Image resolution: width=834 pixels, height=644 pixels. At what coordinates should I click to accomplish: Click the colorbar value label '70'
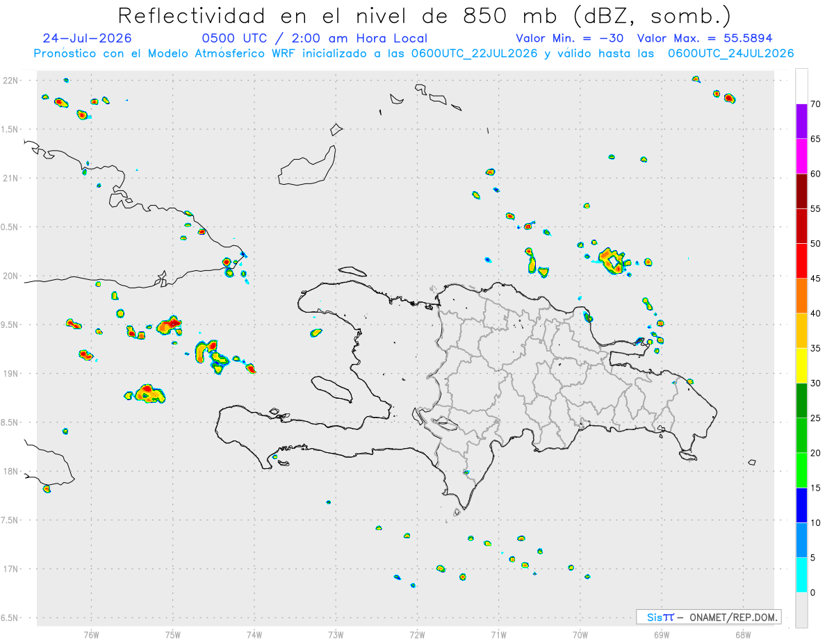tap(815, 104)
